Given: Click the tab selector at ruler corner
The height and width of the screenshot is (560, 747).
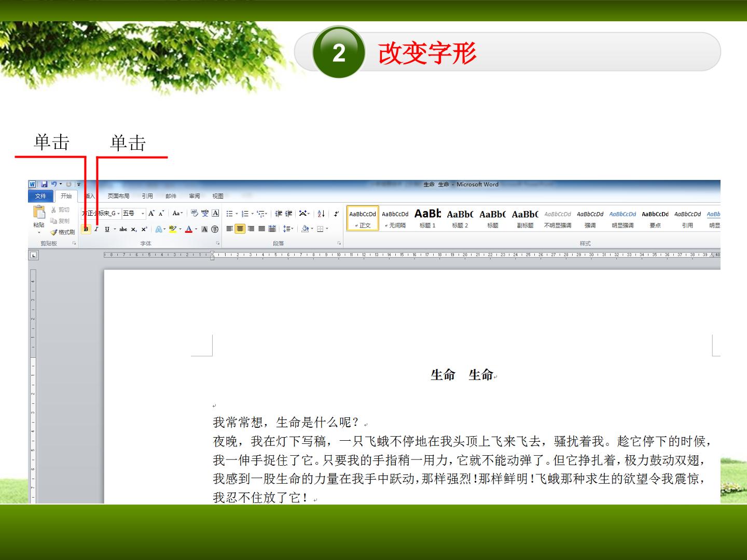Looking at the screenshot, I should (33, 255).
